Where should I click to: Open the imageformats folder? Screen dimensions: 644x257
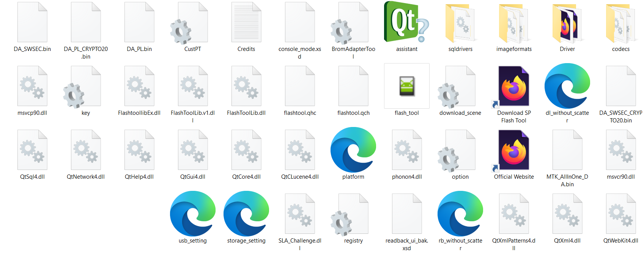point(514,23)
